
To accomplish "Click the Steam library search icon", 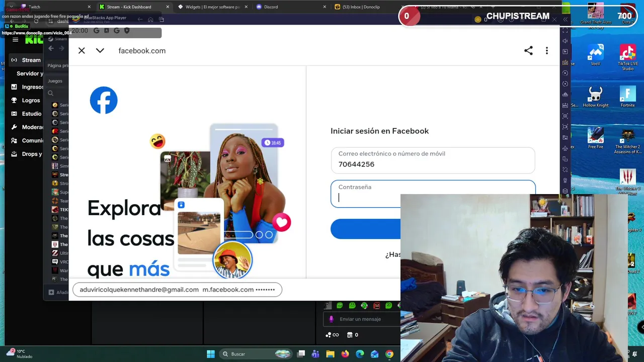I will [50, 93].
